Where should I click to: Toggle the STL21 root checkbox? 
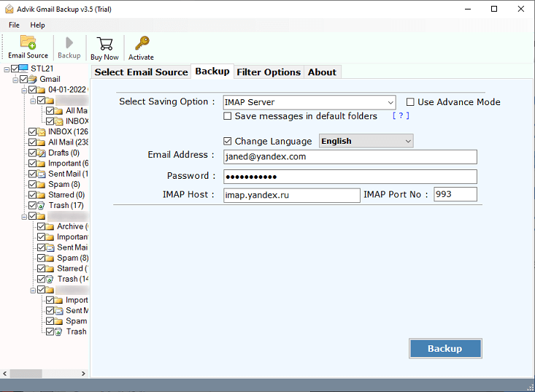point(15,69)
